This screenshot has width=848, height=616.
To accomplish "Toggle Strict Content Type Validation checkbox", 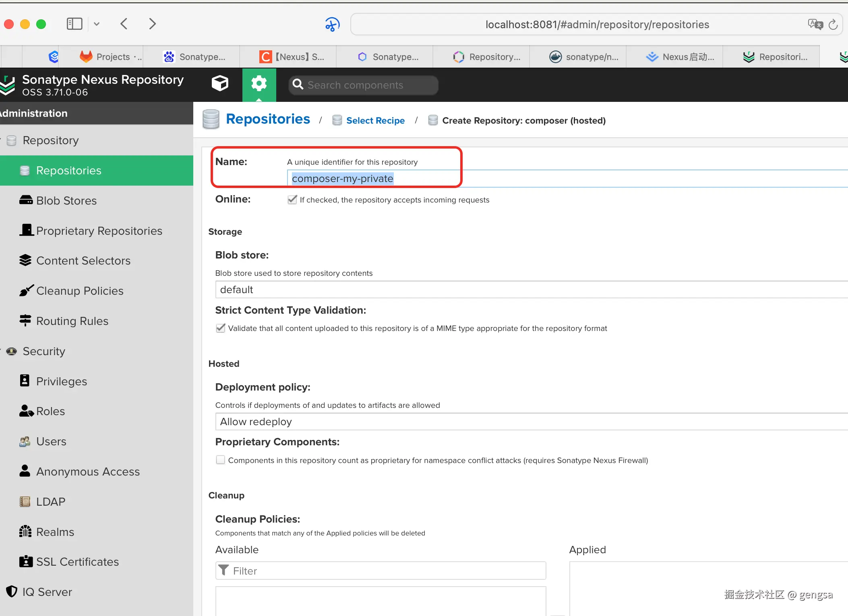I will tap(220, 328).
